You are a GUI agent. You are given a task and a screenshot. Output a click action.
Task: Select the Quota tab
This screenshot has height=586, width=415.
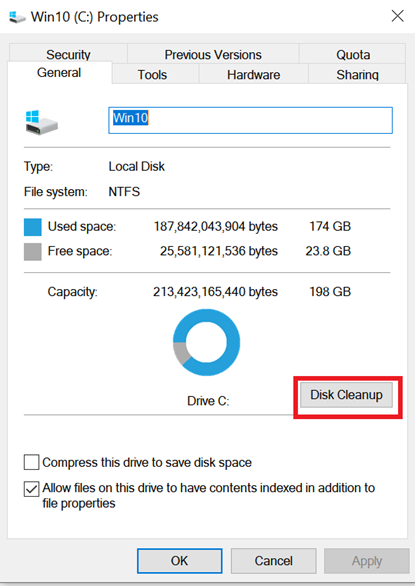(353, 54)
